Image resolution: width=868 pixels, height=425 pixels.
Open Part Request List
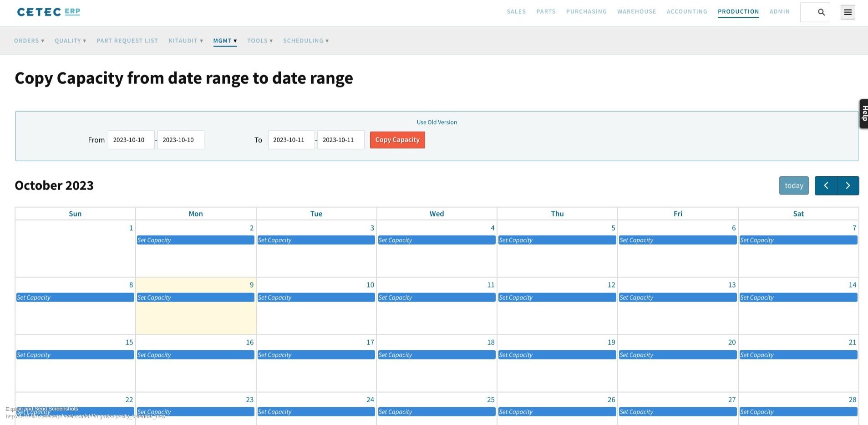(x=127, y=41)
